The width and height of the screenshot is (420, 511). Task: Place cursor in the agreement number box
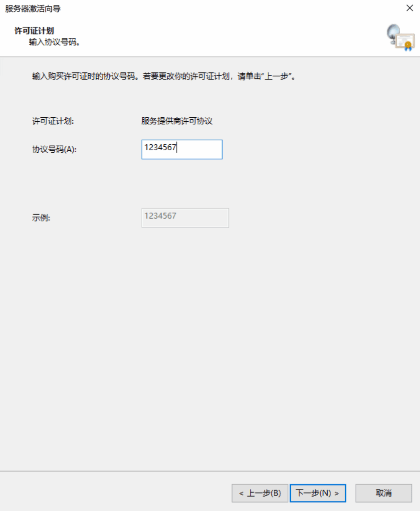click(181, 149)
